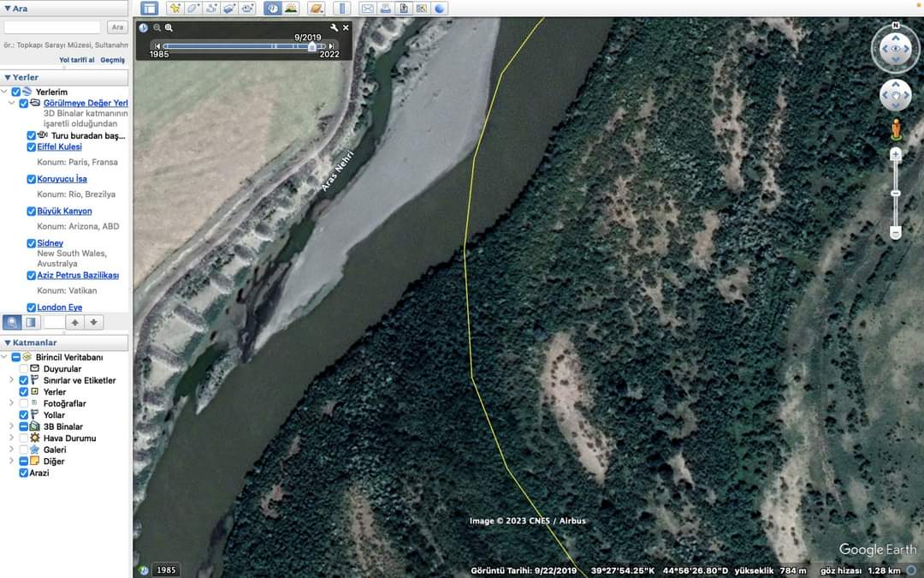Image resolution: width=924 pixels, height=578 pixels.
Task: Open the planet switcher icon
Action: click(316, 9)
